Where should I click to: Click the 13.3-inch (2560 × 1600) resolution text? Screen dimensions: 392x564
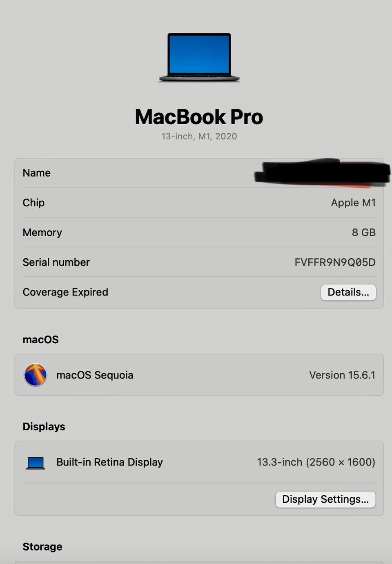tap(316, 462)
